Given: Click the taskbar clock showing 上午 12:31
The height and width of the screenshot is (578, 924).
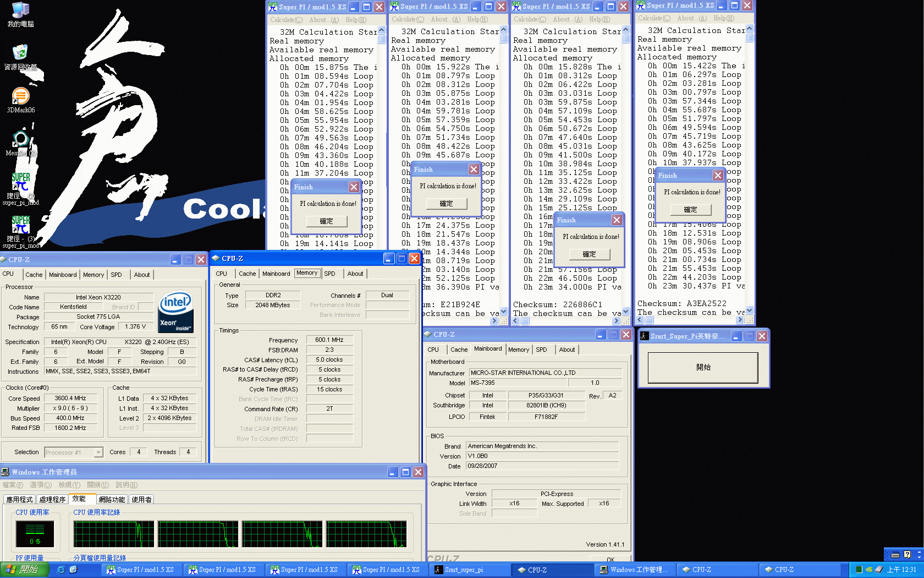Looking at the screenshot, I should [901, 570].
